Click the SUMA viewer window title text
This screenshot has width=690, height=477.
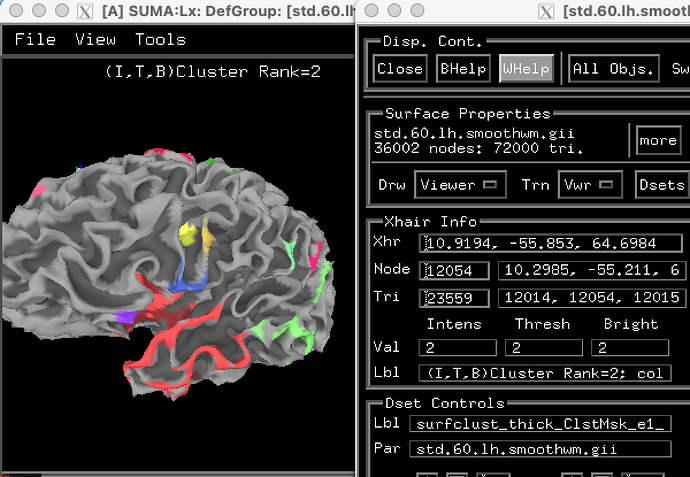pyautogui.click(x=228, y=11)
